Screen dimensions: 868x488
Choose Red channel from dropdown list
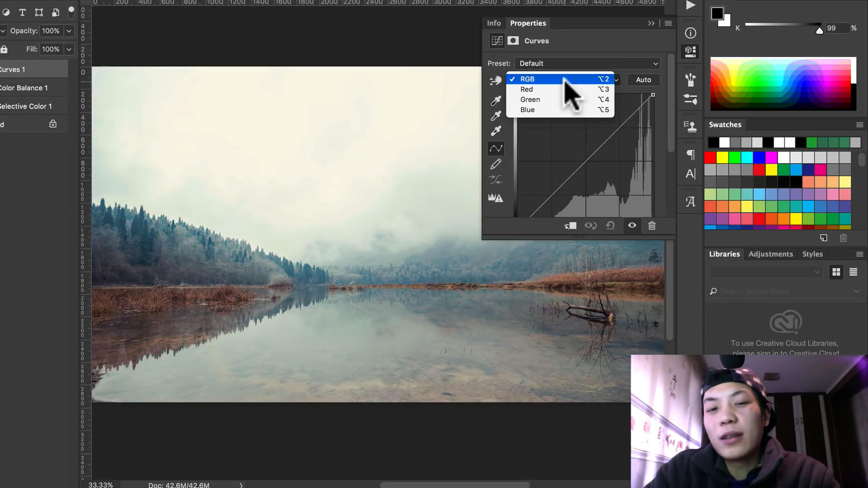(x=527, y=89)
